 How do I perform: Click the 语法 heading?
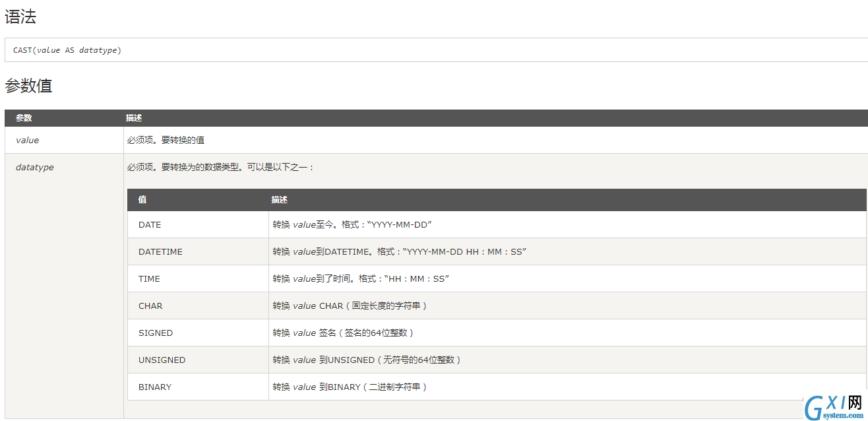click(x=20, y=17)
